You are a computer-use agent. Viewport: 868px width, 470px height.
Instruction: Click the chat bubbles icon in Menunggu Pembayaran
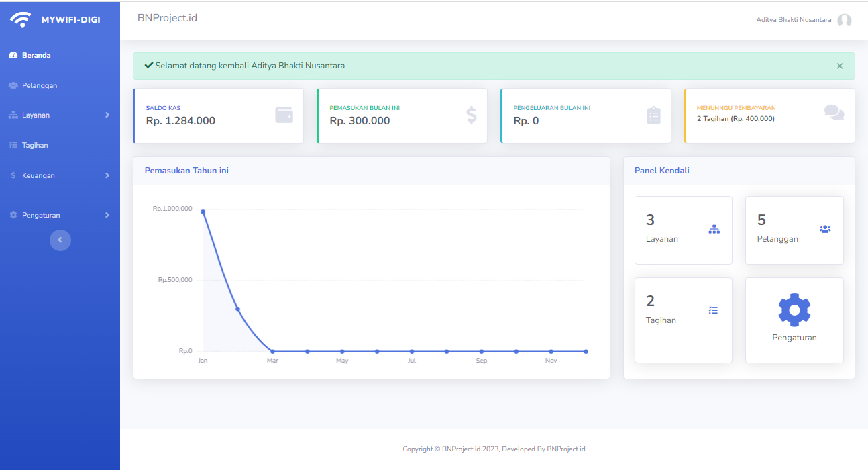tap(834, 113)
